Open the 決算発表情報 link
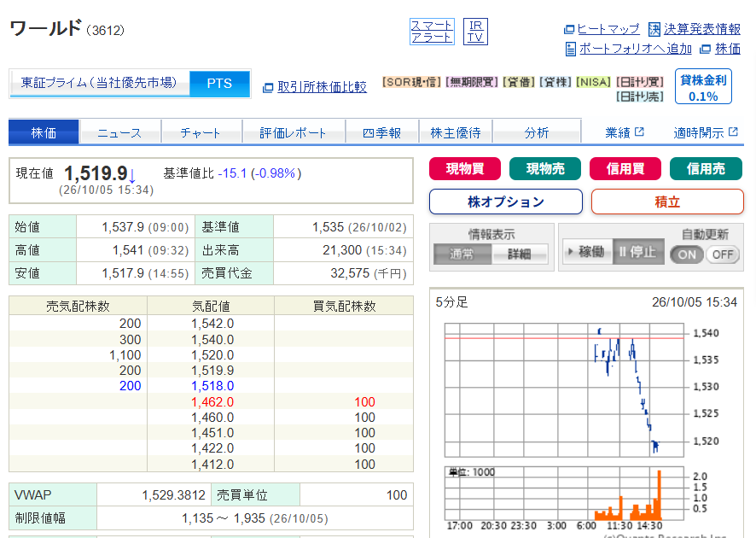This screenshot has height=538, width=756. (x=702, y=29)
